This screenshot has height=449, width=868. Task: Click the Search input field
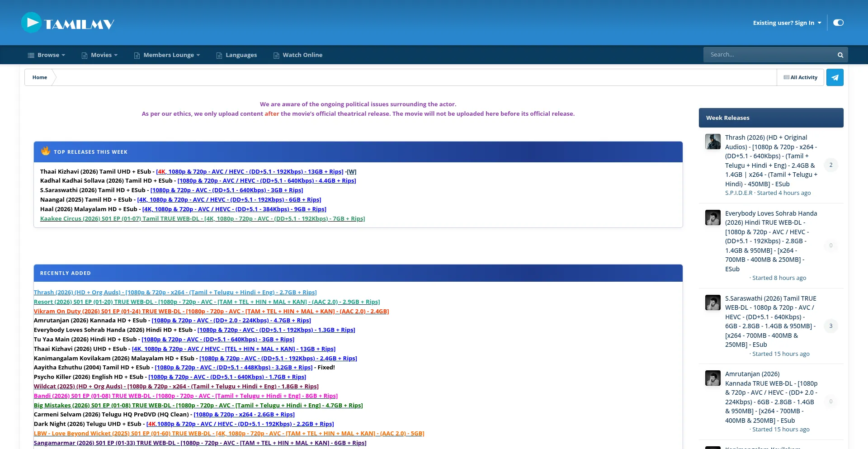tap(769, 55)
